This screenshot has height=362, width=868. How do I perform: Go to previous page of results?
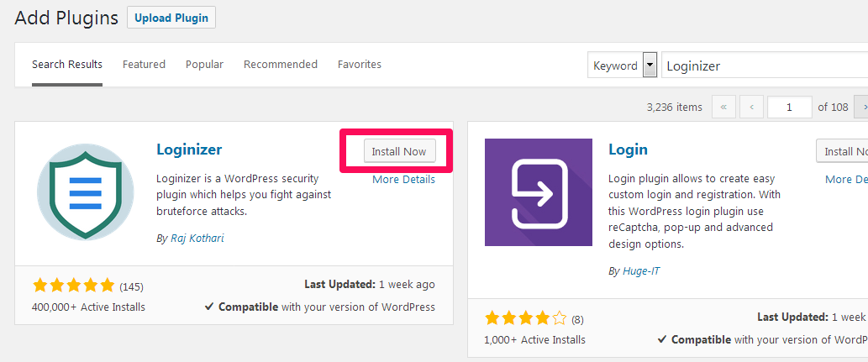click(x=752, y=107)
